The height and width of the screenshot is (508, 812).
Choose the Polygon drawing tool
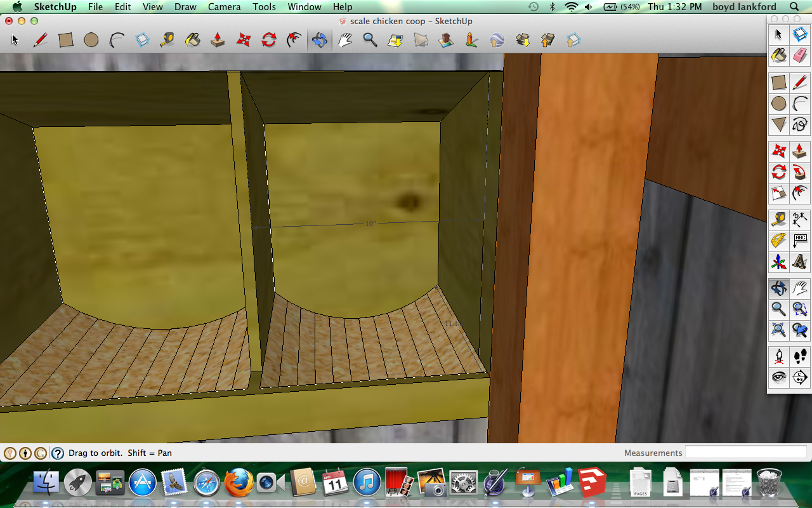779,124
